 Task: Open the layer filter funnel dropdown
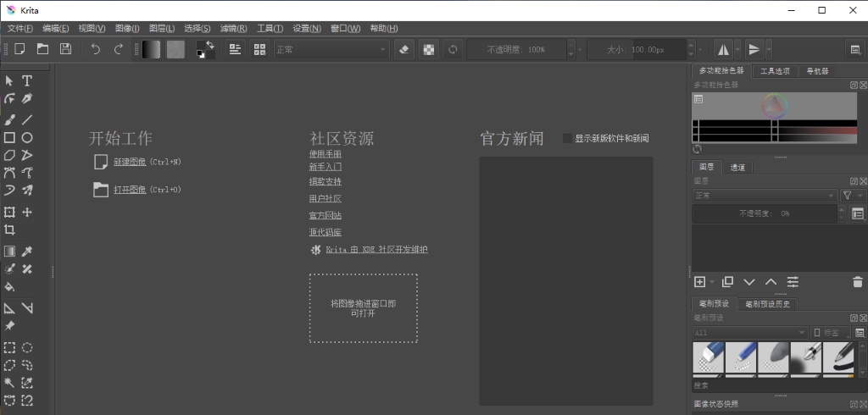(850, 196)
